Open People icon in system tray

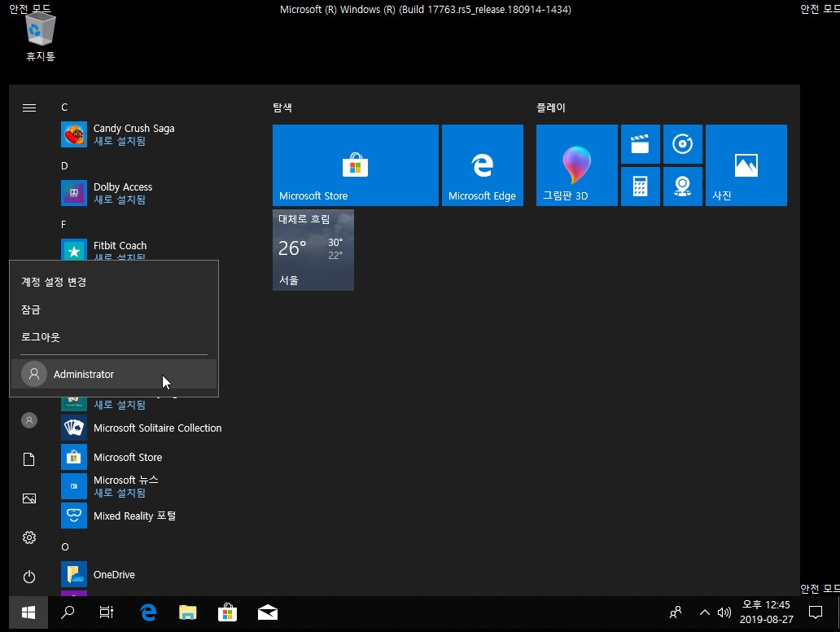(676, 612)
